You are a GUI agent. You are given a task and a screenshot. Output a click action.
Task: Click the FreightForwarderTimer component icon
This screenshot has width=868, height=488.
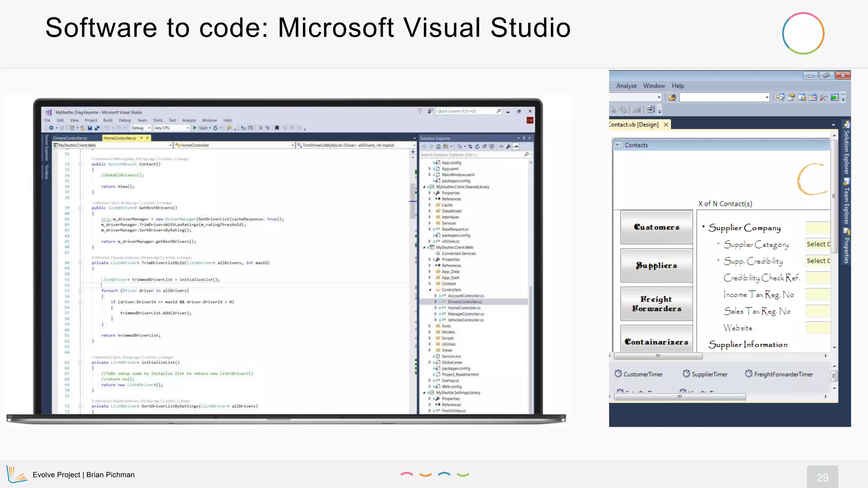pos(749,374)
